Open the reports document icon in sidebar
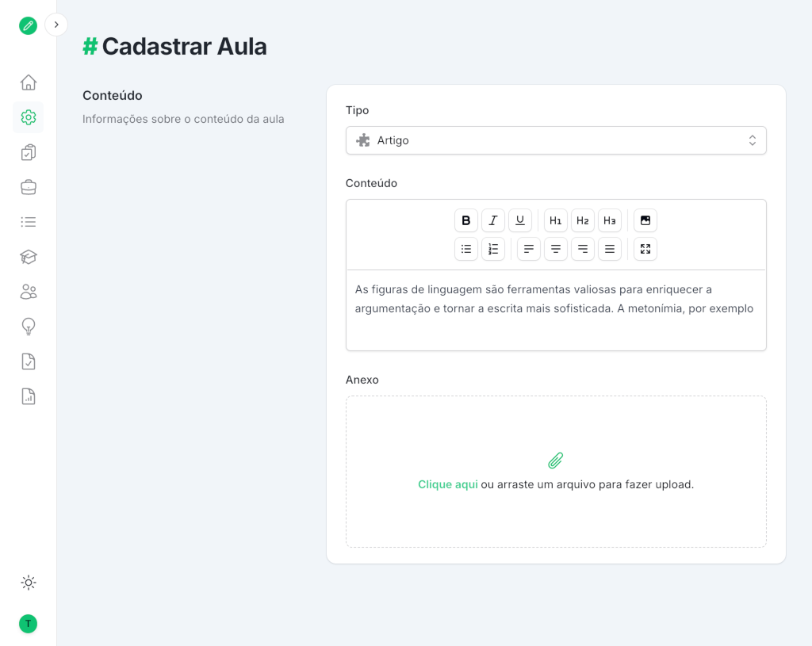 [x=28, y=396]
